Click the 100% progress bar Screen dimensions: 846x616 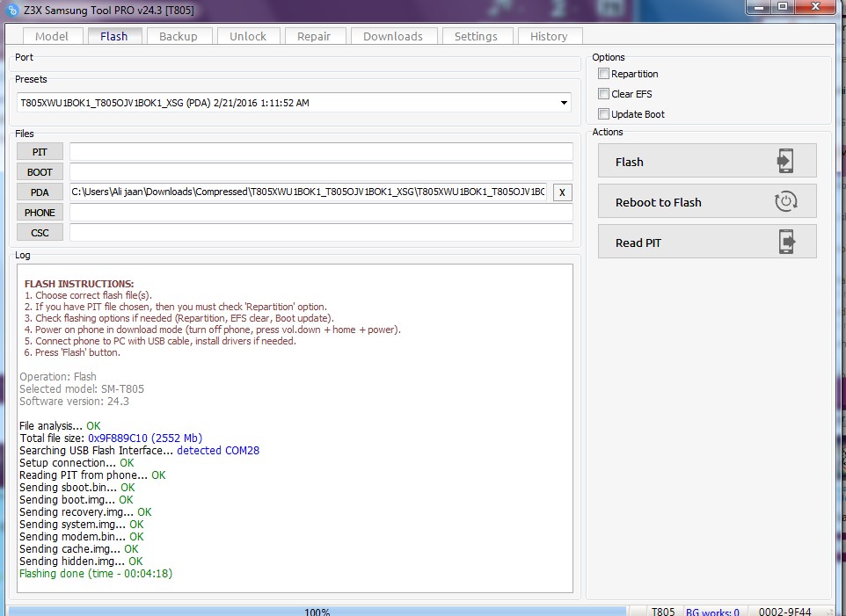(x=317, y=611)
